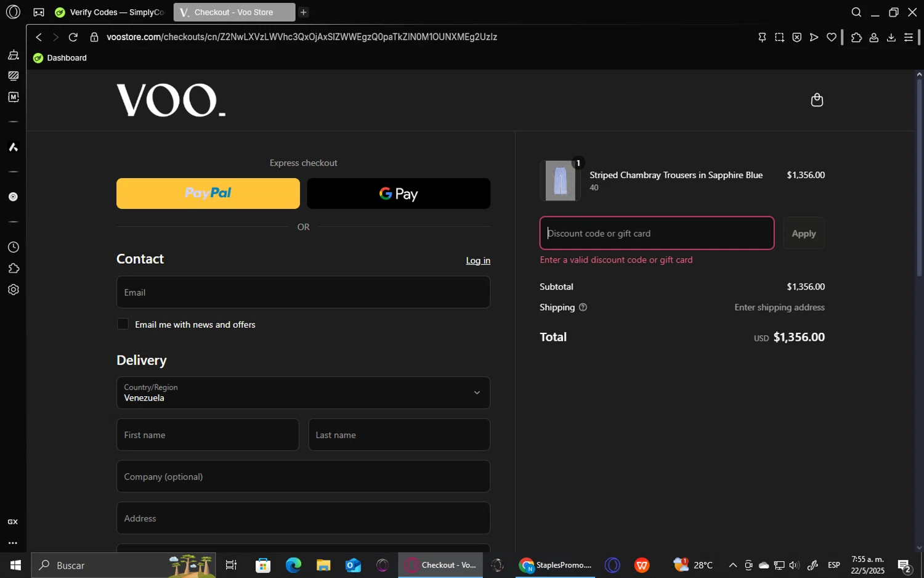
Task: Expand the Country/Region Venezuela dropdown
Action: [x=303, y=393]
